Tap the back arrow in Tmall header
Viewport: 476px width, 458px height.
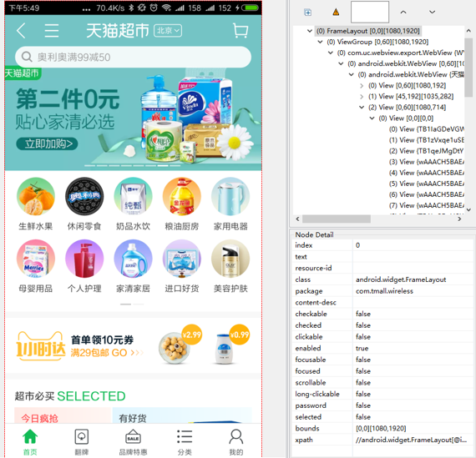tap(21, 31)
